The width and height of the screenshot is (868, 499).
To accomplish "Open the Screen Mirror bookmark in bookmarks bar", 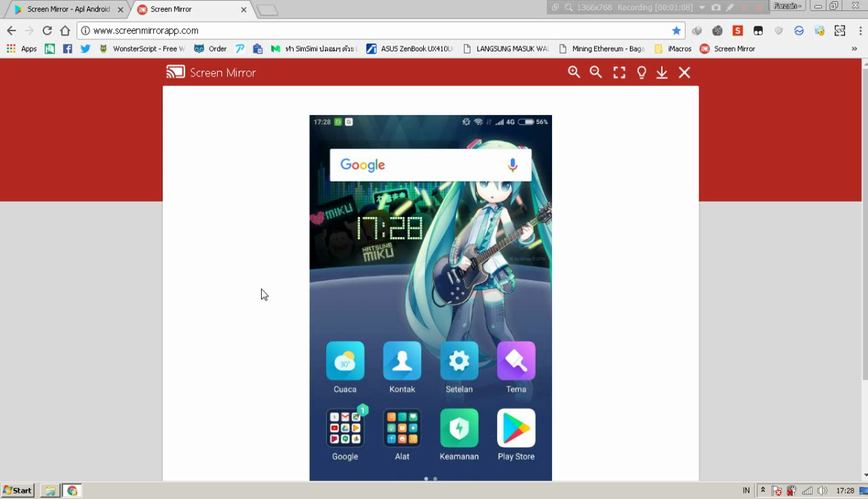I will tap(728, 49).
